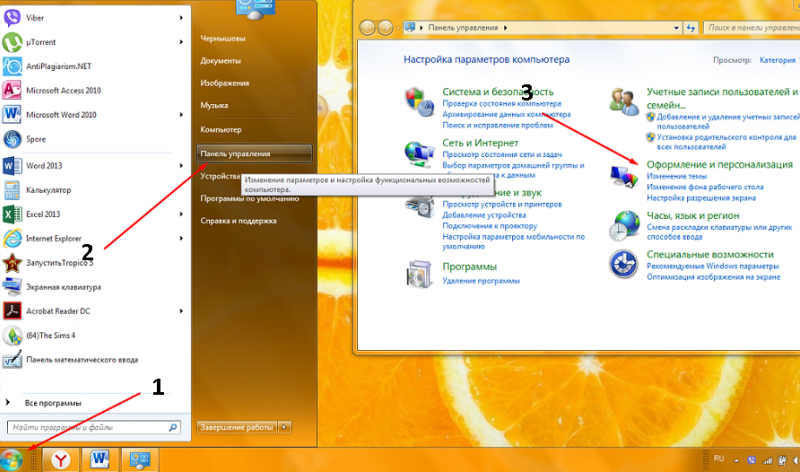Image resolution: width=800 pixels, height=472 pixels.
Task: Switch to Control Panel taskbar button
Action: pos(139,460)
